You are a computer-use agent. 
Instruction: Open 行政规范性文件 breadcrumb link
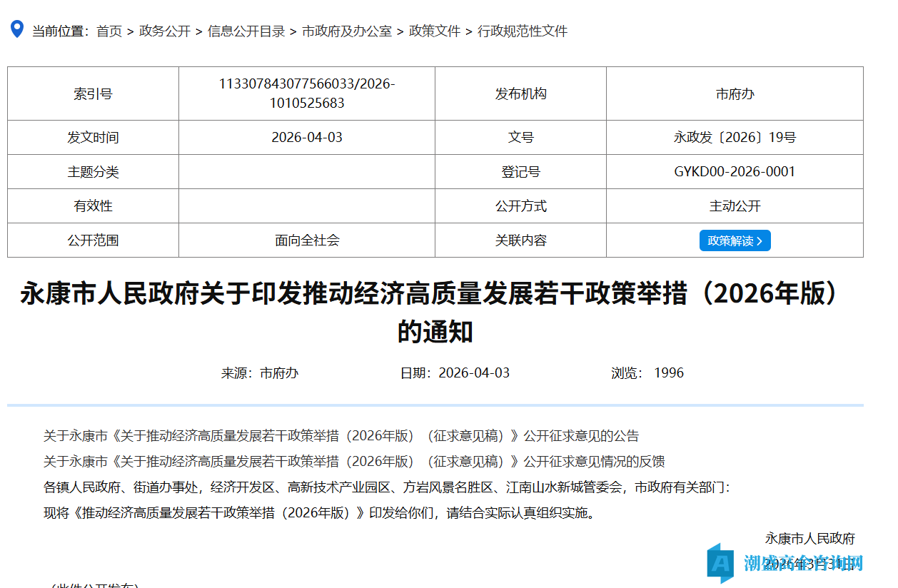pos(523,31)
